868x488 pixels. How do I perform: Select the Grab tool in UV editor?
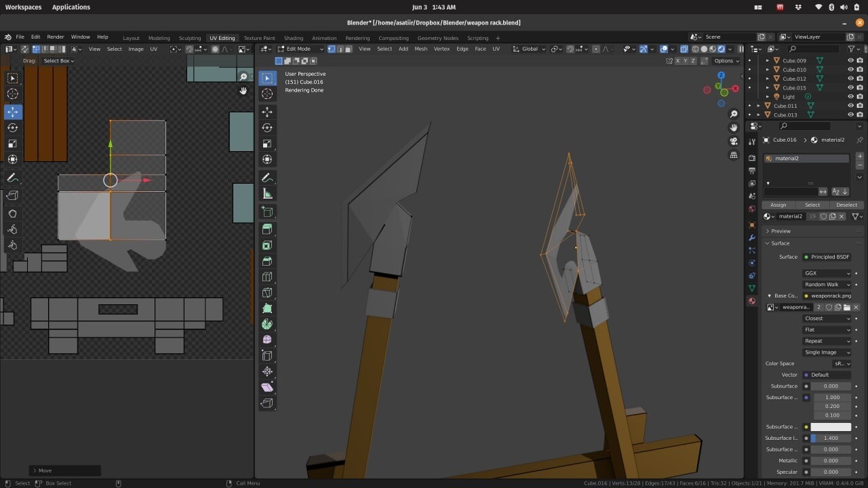tap(12, 213)
